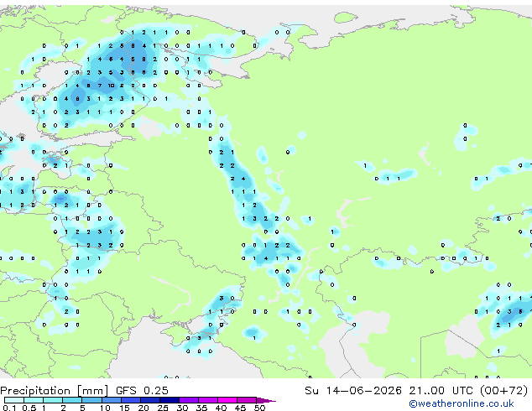The image size is (532, 411).
Task: Click the date text "Su 14-06-2026"
Action: coord(353,391)
